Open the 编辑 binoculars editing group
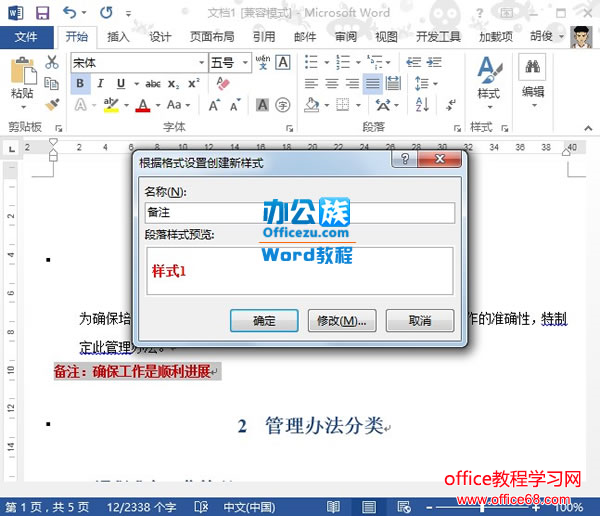The image size is (600, 516). (533, 82)
